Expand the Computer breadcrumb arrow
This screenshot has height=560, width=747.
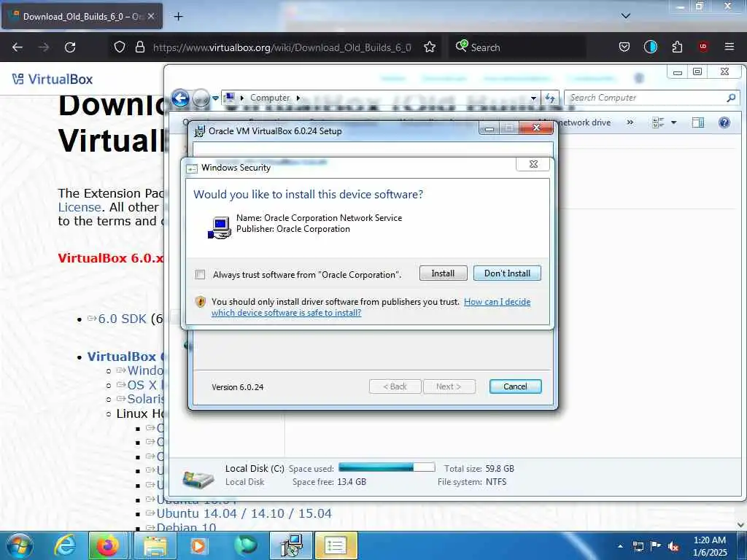click(x=298, y=98)
